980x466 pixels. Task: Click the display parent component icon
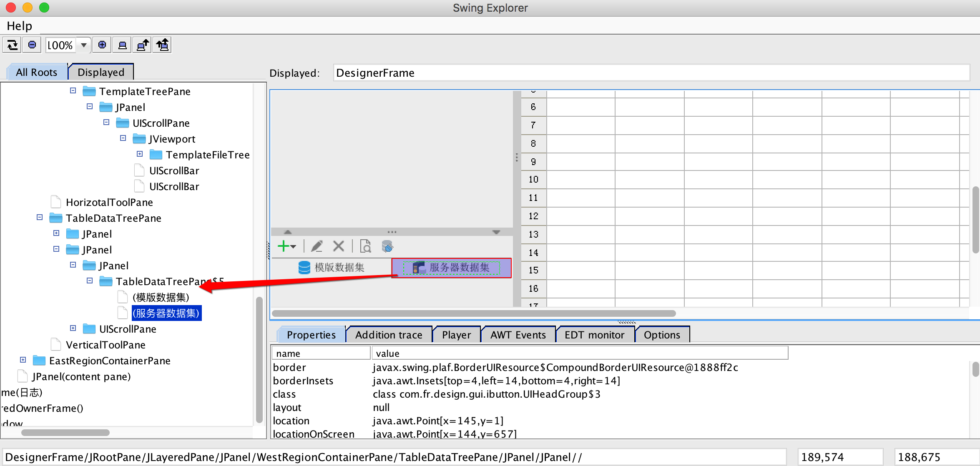[143, 45]
